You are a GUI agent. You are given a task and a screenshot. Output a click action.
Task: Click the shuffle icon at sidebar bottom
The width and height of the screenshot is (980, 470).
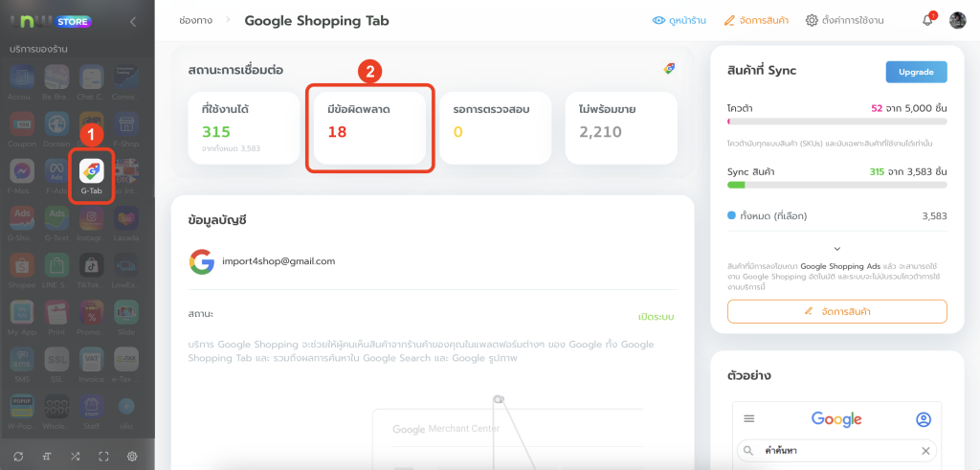(75, 456)
